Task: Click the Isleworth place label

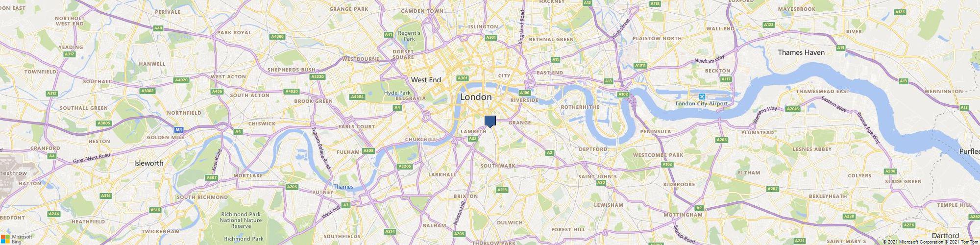Action: [148, 163]
